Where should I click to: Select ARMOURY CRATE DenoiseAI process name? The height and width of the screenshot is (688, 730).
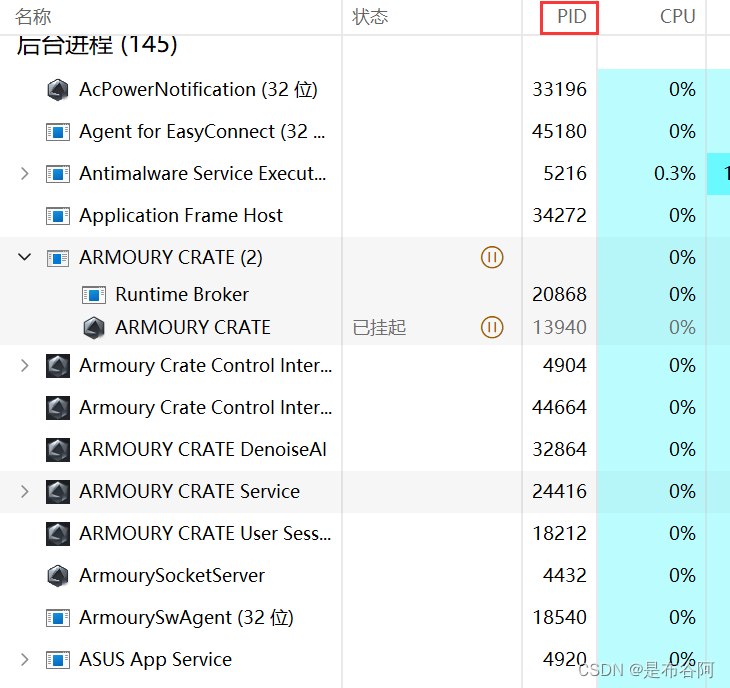203,450
